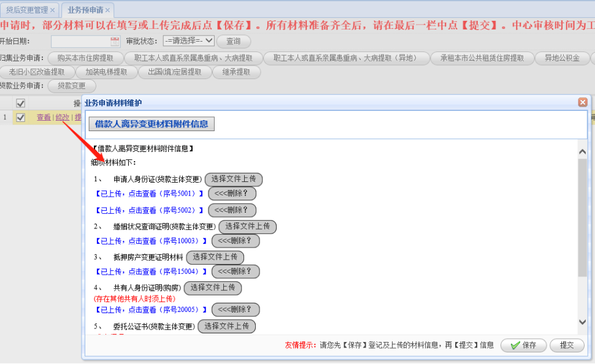Image resolution: width=595 pixels, height=364 pixels.
Task: View uploaded file 序号10003
Action: coord(150,241)
